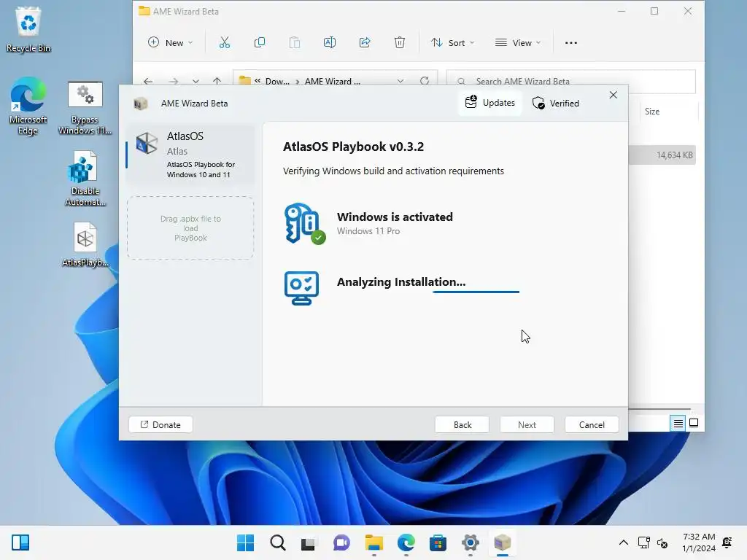Viewport: 747px width, 560px height.
Task: Open Chat from the taskbar
Action: [x=341, y=542]
